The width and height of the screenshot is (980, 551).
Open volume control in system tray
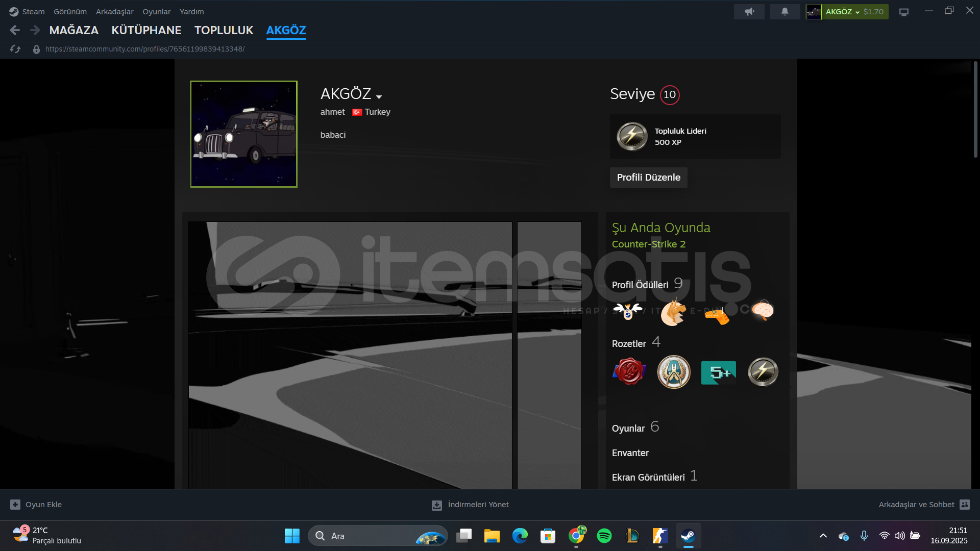(x=900, y=536)
